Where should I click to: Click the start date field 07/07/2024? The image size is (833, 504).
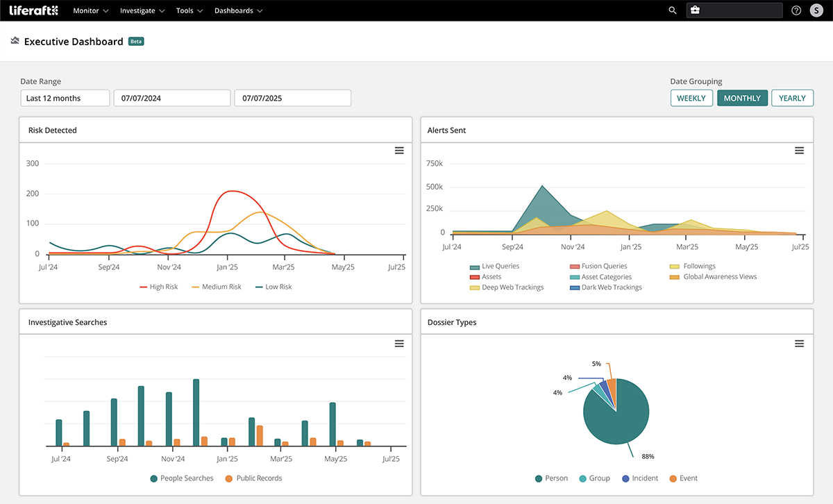[x=172, y=98]
